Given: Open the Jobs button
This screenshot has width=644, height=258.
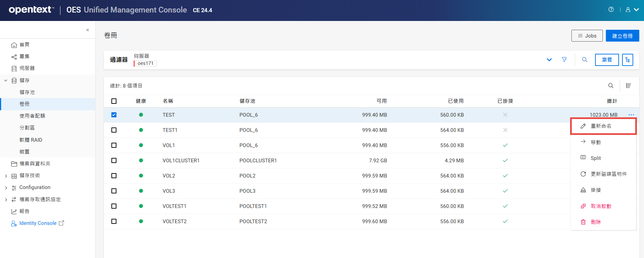Looking at the screenshot, I should pos(587,36).
